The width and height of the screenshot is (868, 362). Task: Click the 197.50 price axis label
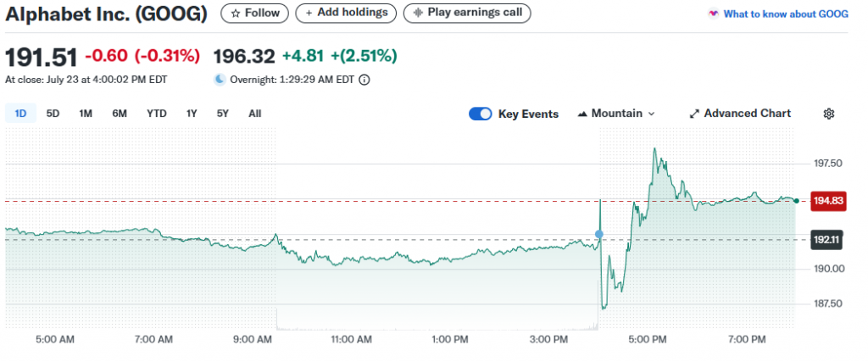pyautogui.click(x=827, y=164)
